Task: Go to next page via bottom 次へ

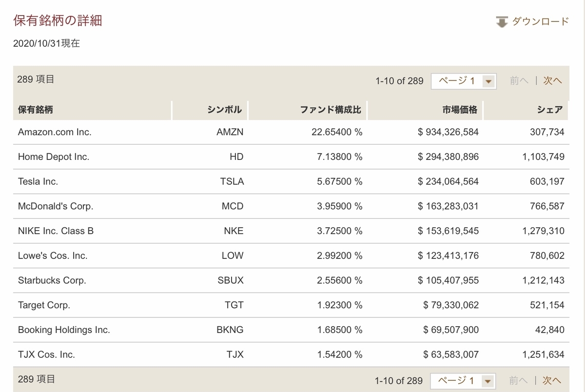Action: (x=552, y=380)
